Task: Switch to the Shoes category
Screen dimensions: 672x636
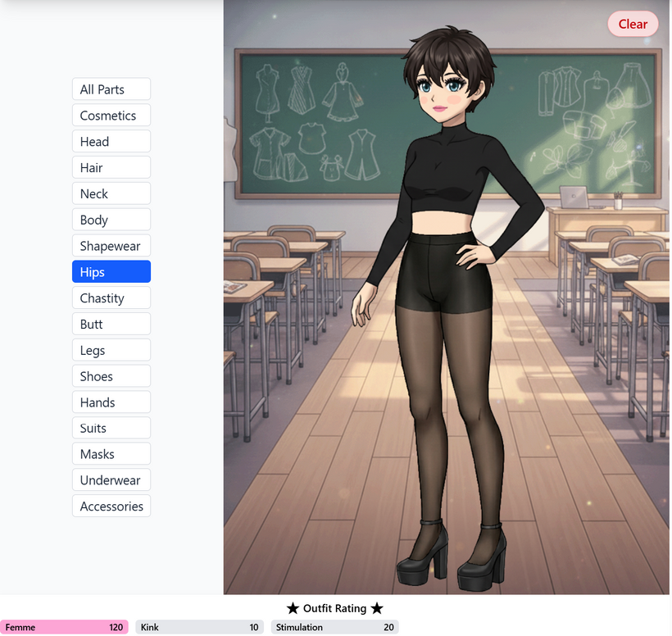Action: click(x=111, y=376)
